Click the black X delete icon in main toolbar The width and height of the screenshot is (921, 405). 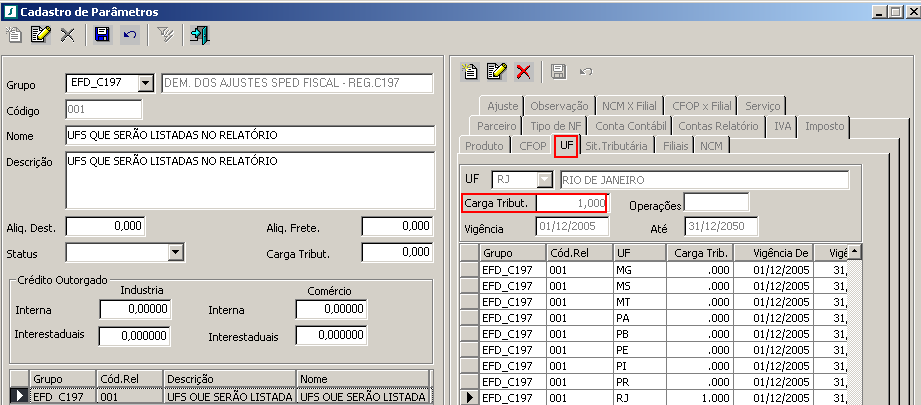pos(67,35)
